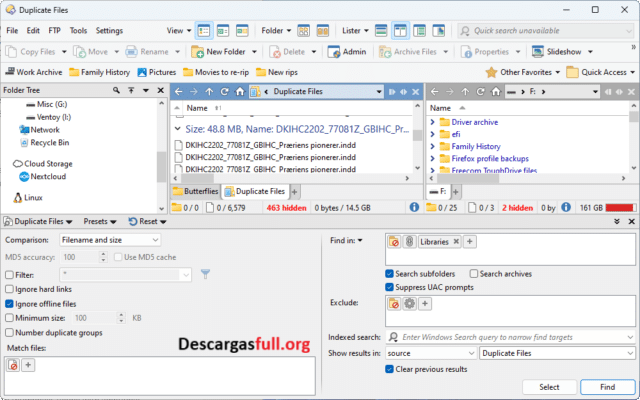
Task: Click the Libraries remove X in Find in
Action: (x=456, y=242)
